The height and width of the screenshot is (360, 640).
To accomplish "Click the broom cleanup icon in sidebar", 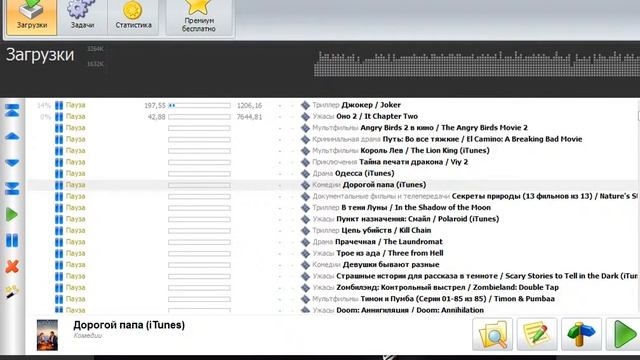I will pos(12,292).
